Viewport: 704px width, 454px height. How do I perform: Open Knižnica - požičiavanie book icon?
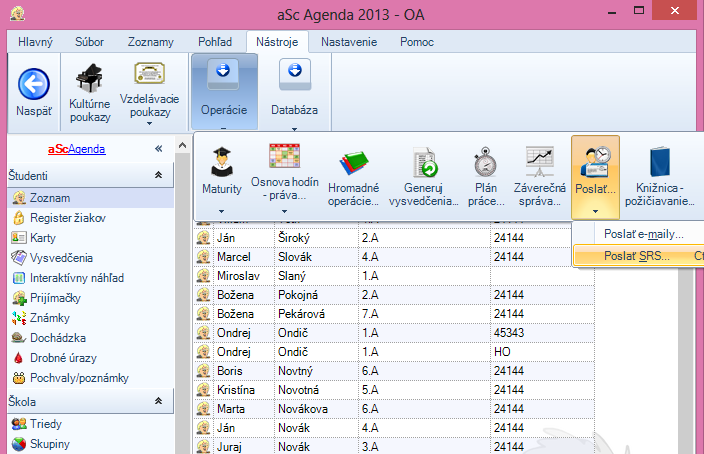pyautogui.click(x=660, y=162)
